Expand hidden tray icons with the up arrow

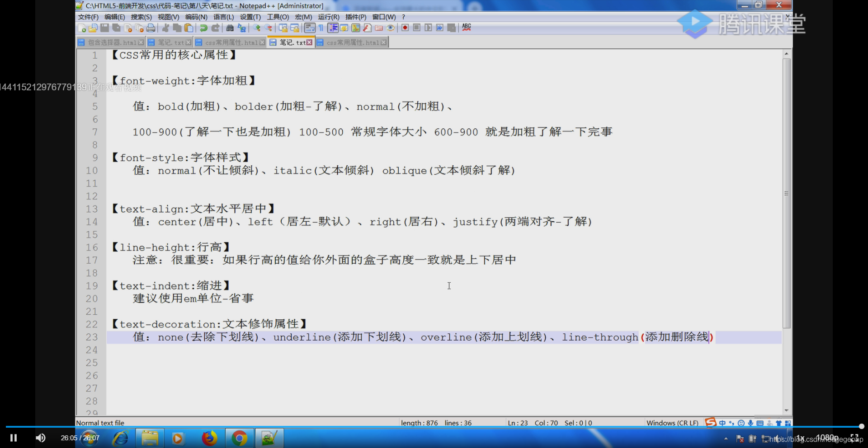pyautogui.click(x=726, y=439)
